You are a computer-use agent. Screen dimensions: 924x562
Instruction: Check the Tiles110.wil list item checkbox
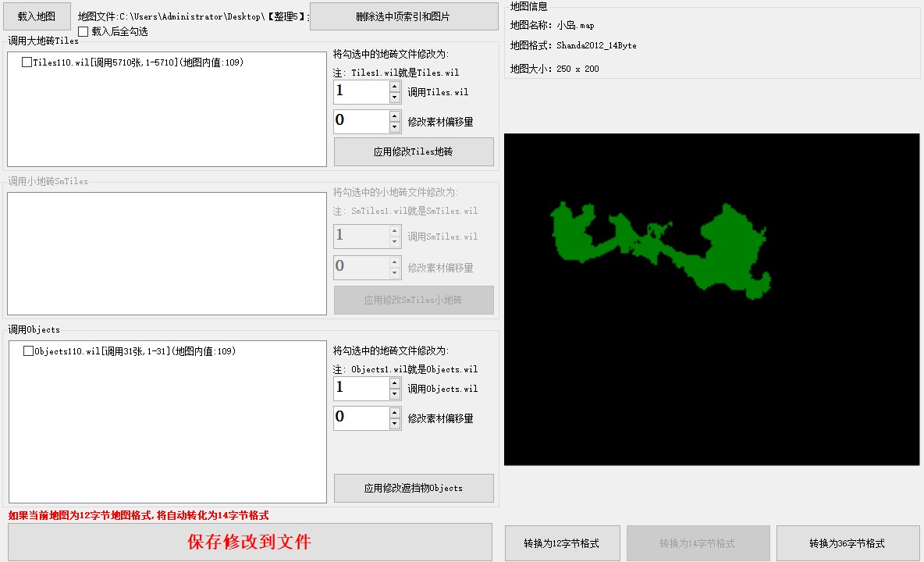pyautogui.click(x=27, y=62)
